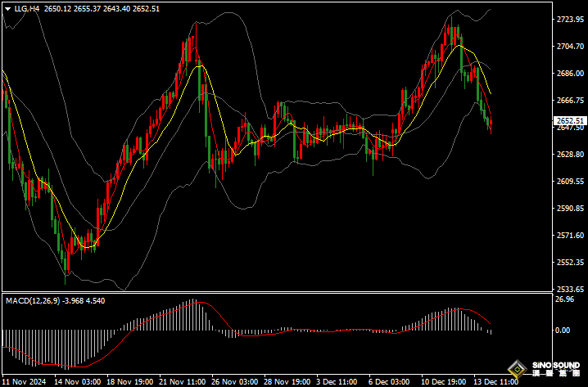Select the 2723.95 price axis label

[570, 19]
